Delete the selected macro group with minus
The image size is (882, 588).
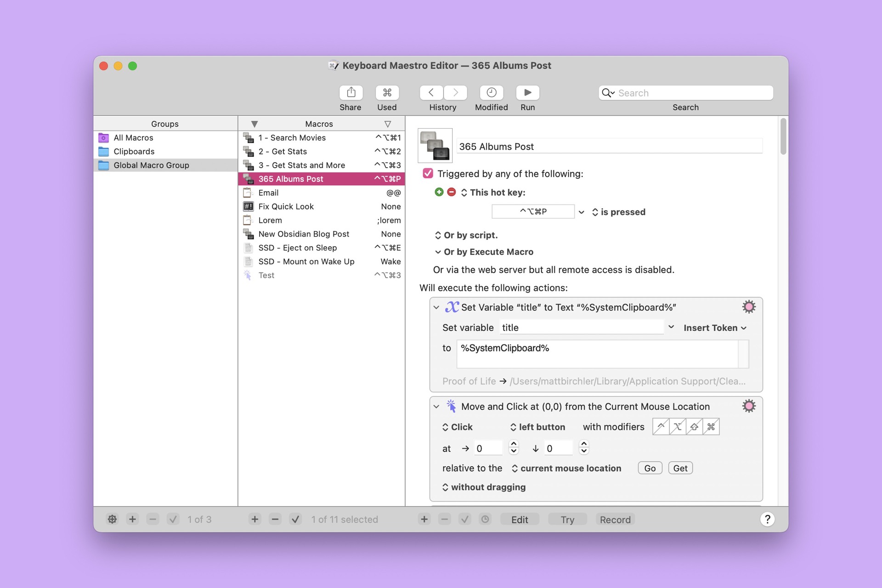point(153,519)
